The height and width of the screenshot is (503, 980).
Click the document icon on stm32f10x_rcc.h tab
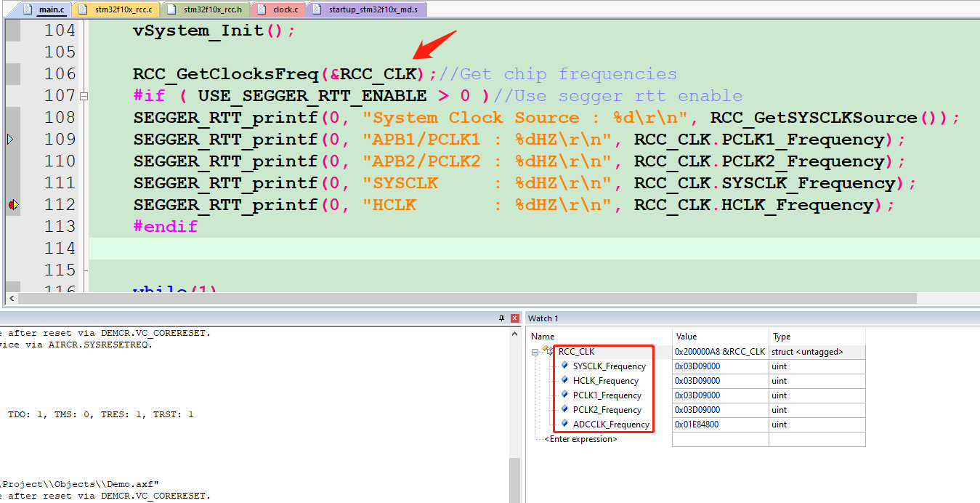point(172,9)
